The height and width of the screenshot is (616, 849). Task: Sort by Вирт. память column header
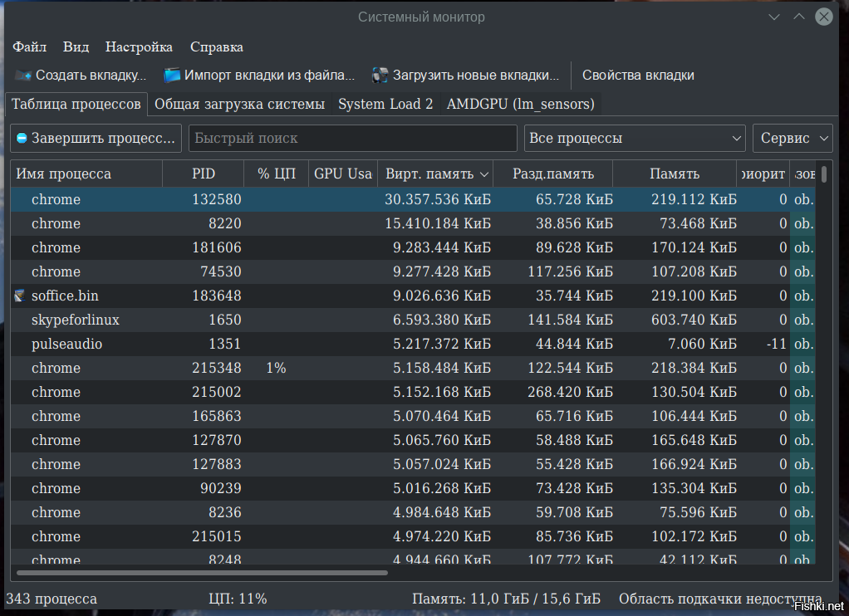(x=435, y=174)
